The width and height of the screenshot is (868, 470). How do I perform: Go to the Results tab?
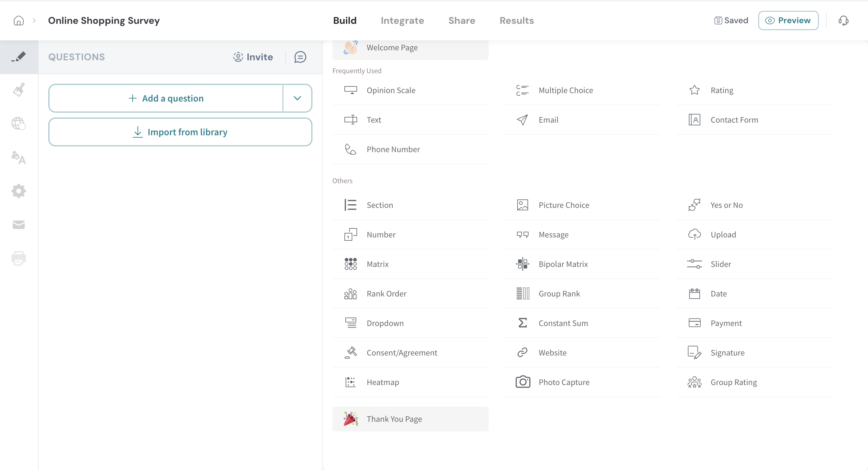tap(516, 20)
